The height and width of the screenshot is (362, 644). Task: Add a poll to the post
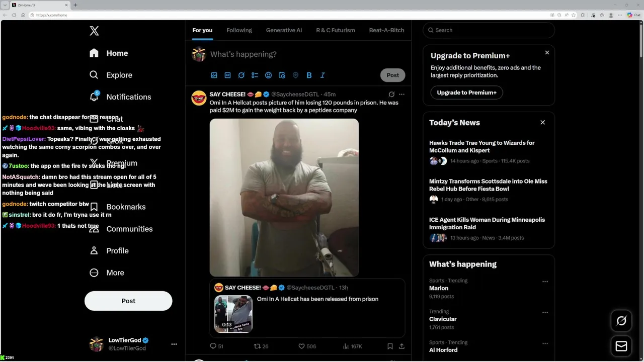[x=255, y=75]
